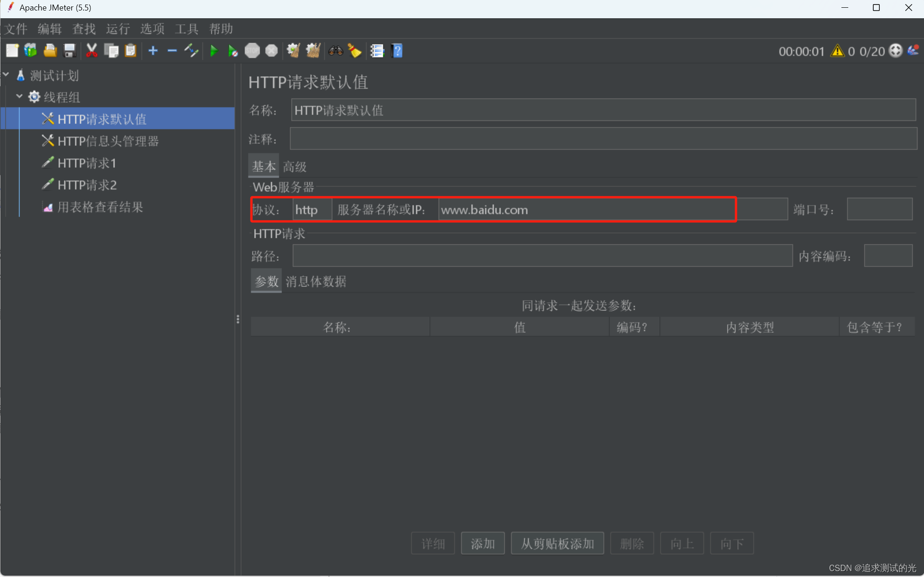
Task: Click the server name field www.baidu.com
Action: [x=613, y=210]
